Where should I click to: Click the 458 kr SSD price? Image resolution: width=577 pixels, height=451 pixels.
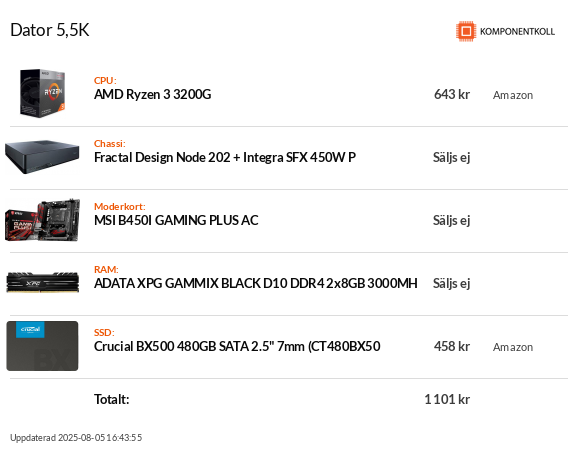[x=452, y=346]
